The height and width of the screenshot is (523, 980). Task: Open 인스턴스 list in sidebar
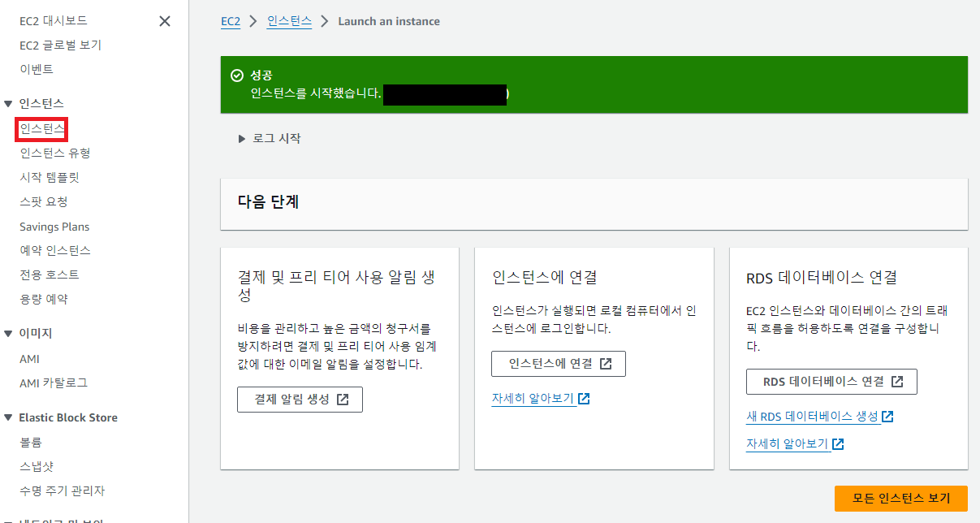tap(42, 128)
